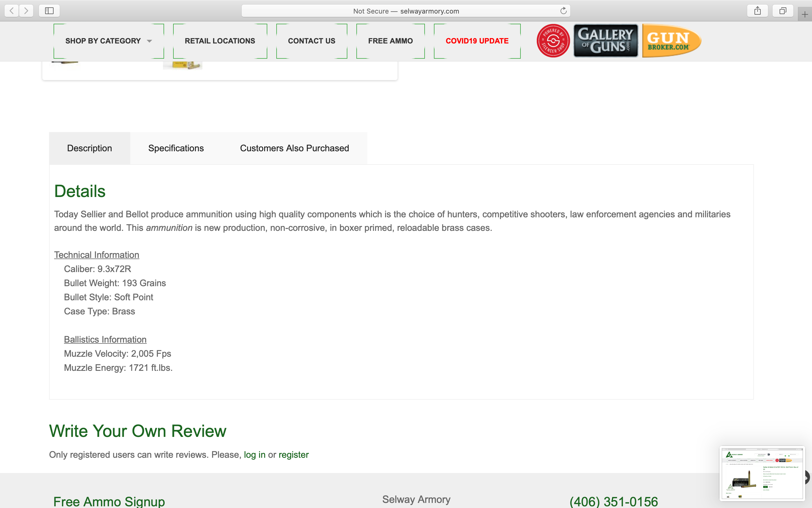Click Case Type: Brass text
This screenshot has width=812, height=508.
99,311
